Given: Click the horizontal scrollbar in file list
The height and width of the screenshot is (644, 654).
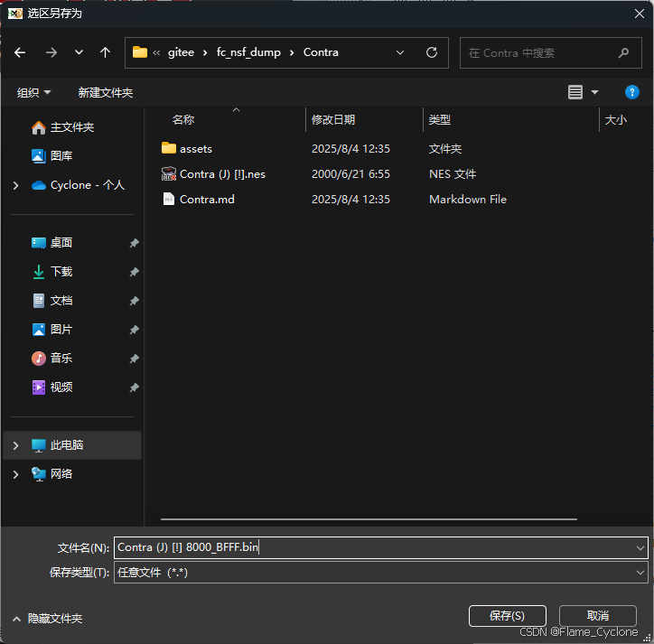Looking at the screenshot, I should tap(369, 519).
